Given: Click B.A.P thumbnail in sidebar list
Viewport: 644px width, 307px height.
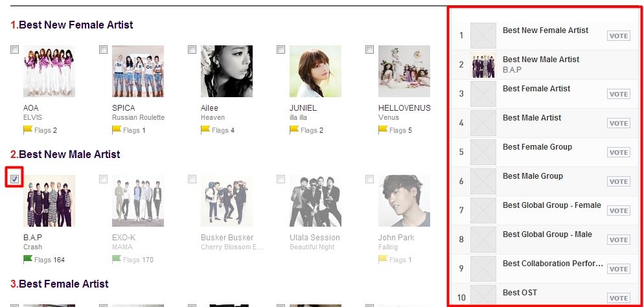Looking at the screenshot, I should (483, 65).
